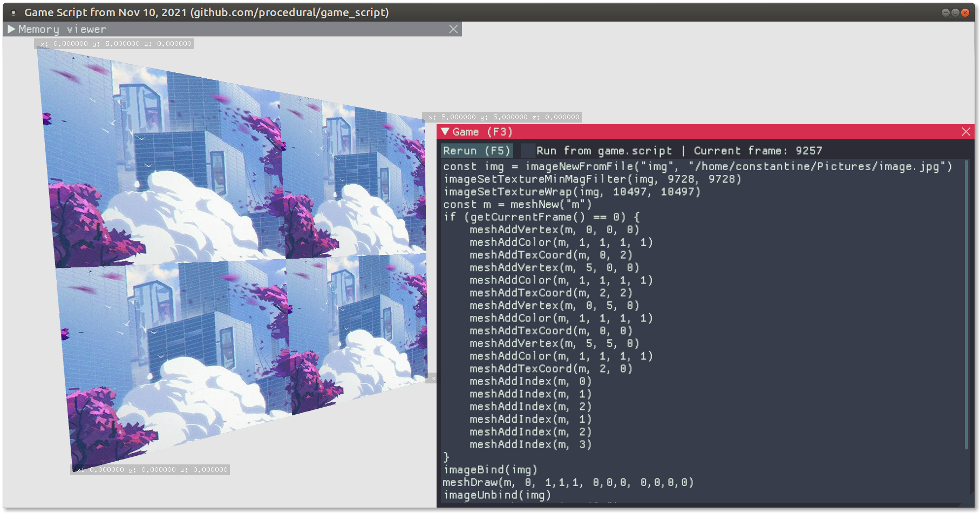Image resolution: width=980 pixels, height=513 pixels.
Task: Click the meshAddVertex(m, 0, 0, 0) line
Action: point(554,230)
